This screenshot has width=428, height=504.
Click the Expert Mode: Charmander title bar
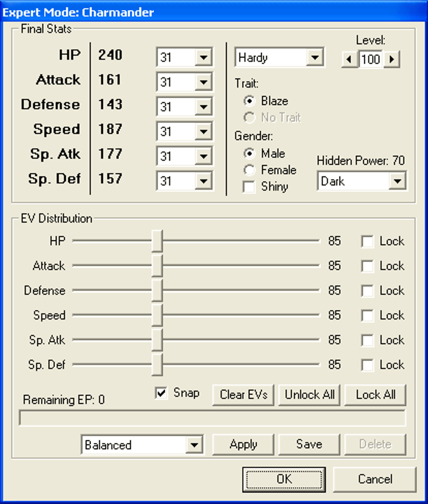coord(214,12)
